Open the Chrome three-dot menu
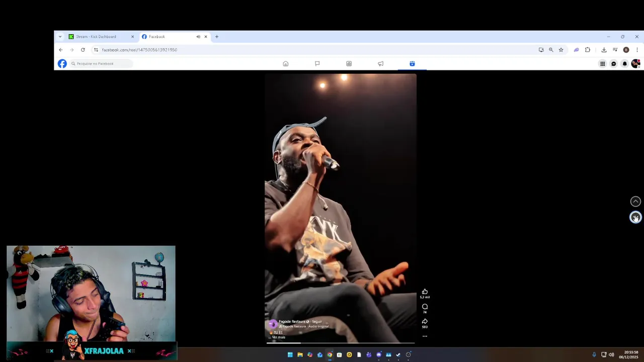The width and height of the screenshot is (644, 362). tap(637, 50)
